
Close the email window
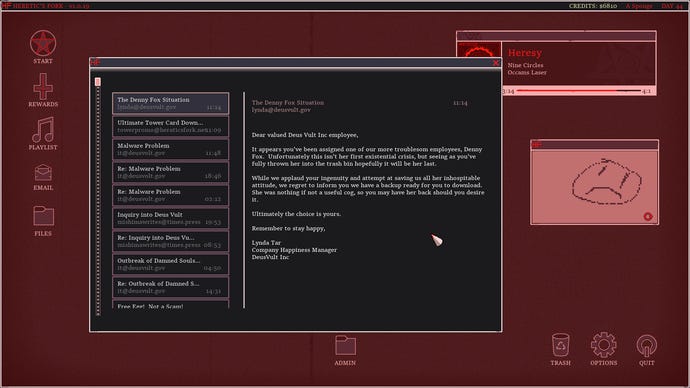(x=495, y=63)
